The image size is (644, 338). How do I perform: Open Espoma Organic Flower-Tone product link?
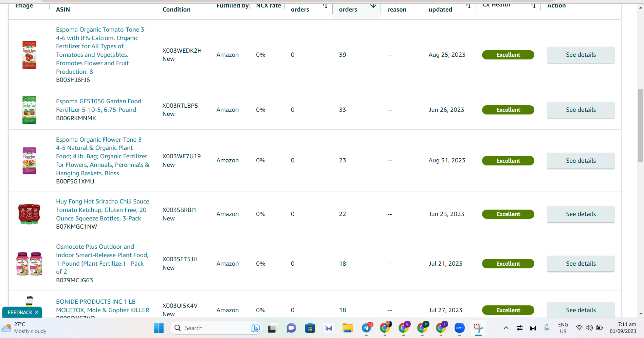tap(103, 156)
